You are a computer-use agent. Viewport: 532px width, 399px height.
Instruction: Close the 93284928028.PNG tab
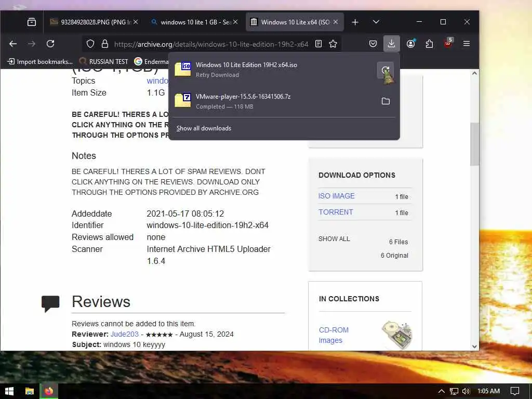click(136, 22)
